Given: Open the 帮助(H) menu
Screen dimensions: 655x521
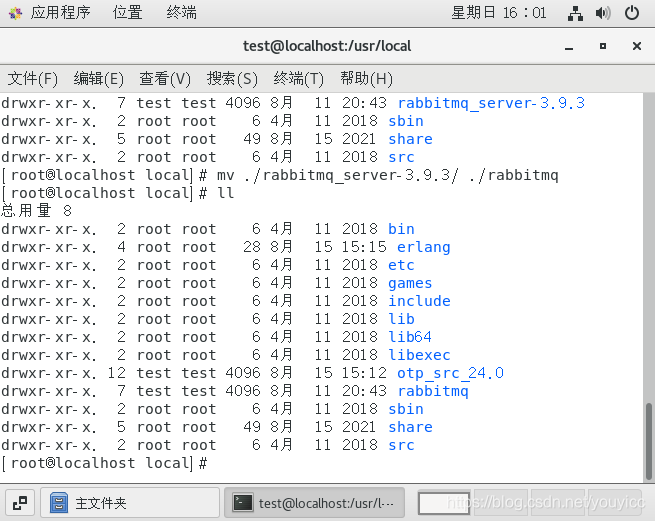Looking at the screenshot, I should [366, 79].
